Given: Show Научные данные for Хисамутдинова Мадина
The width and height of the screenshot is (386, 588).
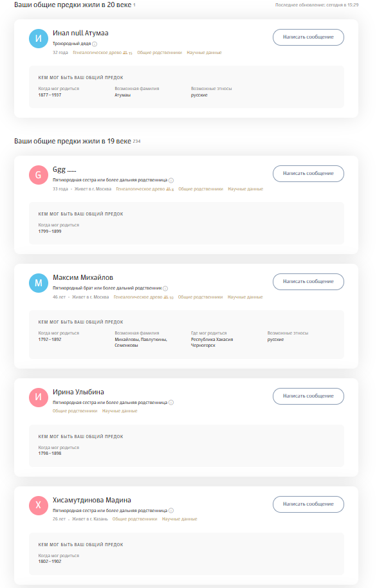Looking at the screenshot, I should pos(179,519).
